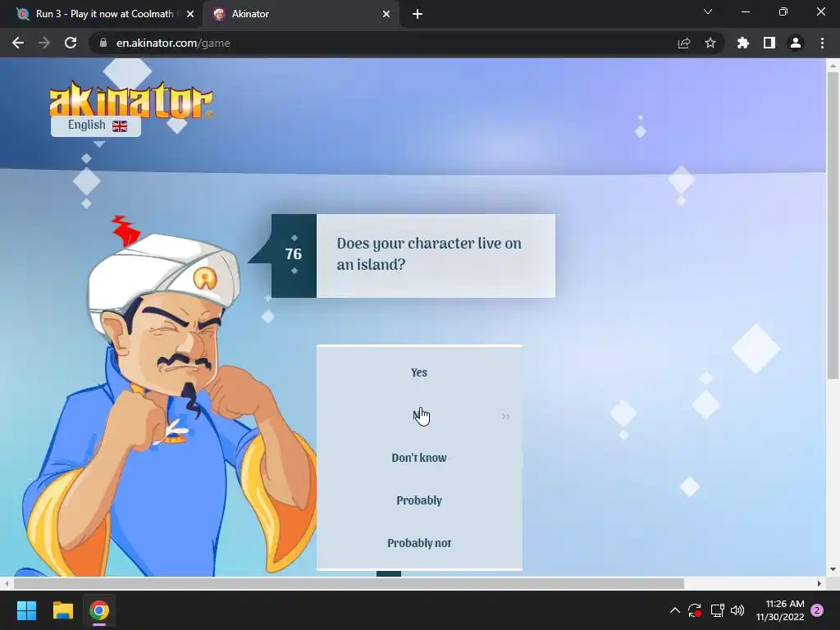This screenshot has height=630, width=840.
Task: Open File Explorer from taskbar
Action: (62, 610)
